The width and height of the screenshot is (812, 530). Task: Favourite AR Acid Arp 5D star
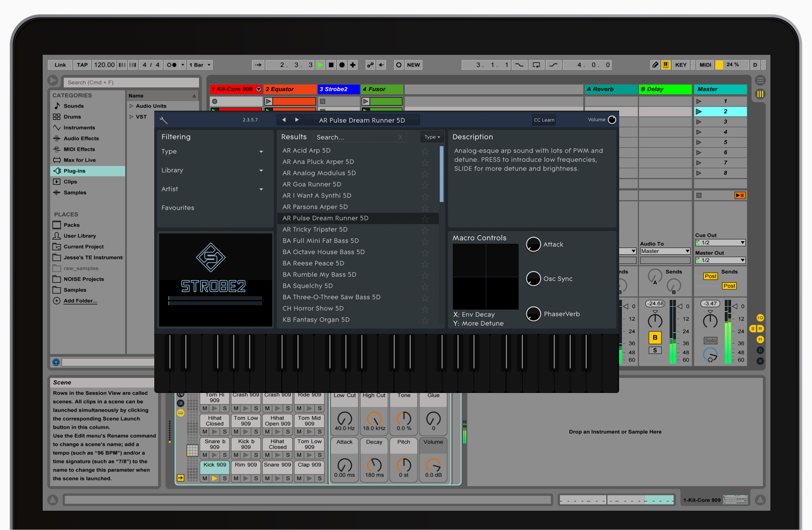(x=425, y=151)
